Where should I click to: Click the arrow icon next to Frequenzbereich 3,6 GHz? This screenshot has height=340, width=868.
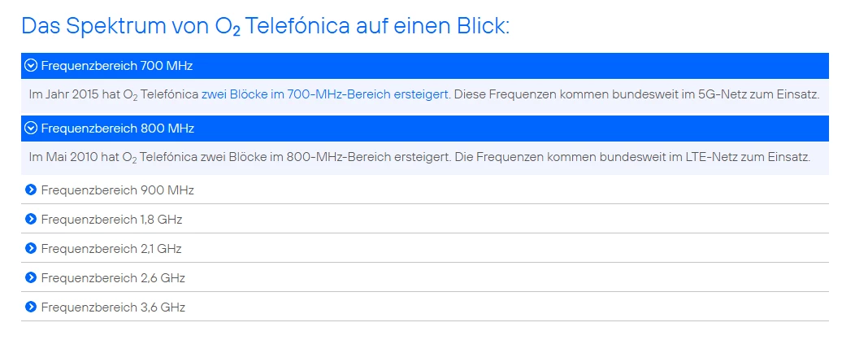pos(31,307)
